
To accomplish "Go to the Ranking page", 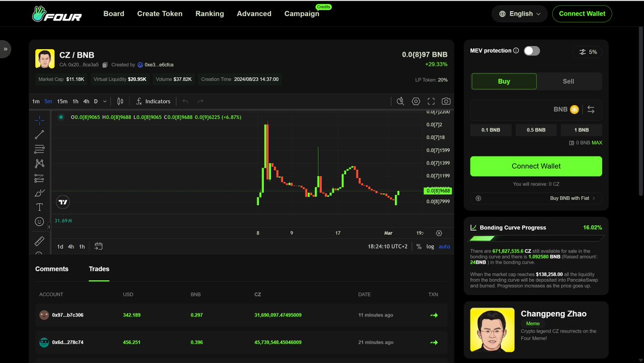I will 210,13.
